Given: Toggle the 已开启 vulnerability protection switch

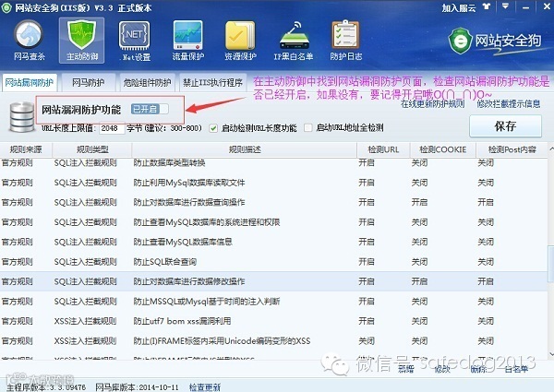Looking at the screenshot, I should coord(150,109).
